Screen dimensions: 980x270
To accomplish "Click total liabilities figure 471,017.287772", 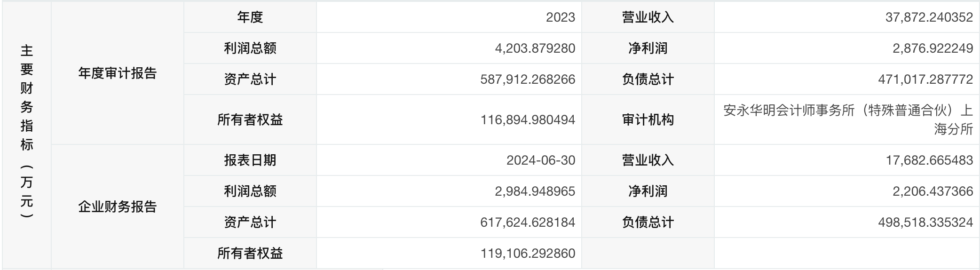I will point(925,79).
